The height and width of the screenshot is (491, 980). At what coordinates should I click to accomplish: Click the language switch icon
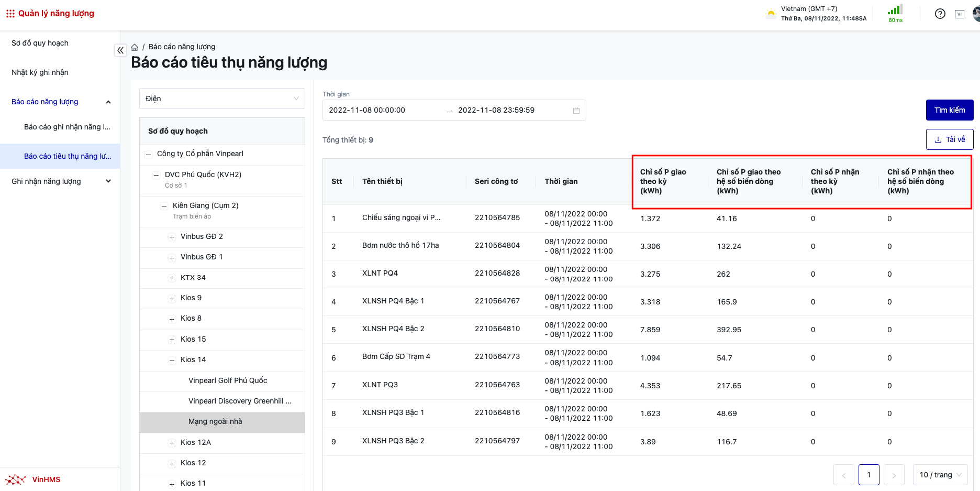click(959, 14)
